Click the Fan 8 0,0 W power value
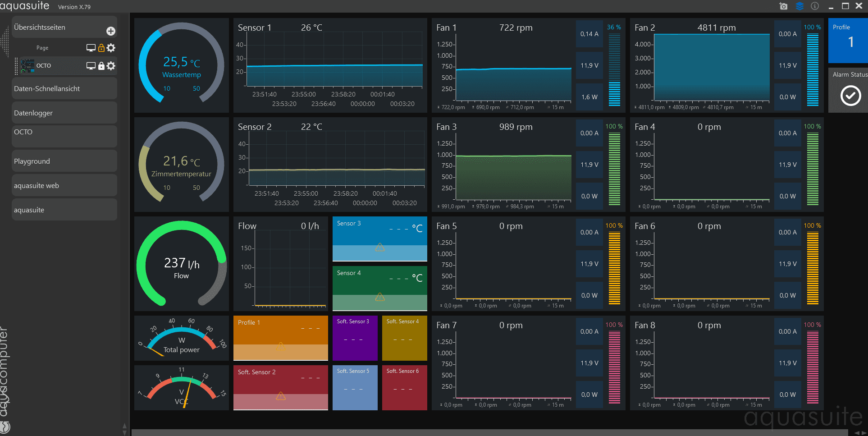Screen dimensions: 868x436 click(x=788, y=395)
